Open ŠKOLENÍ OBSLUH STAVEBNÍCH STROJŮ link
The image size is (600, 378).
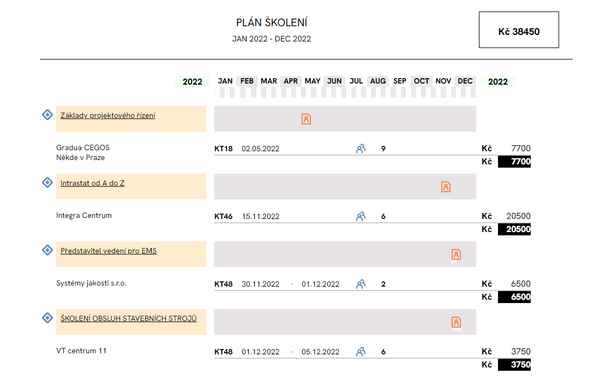pos(129,318)
